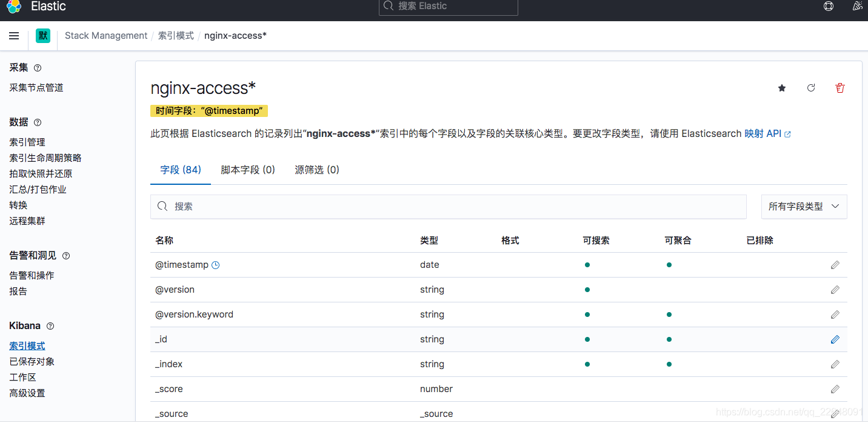
Task: Open 映射 API external link
Action: (767, 133)
